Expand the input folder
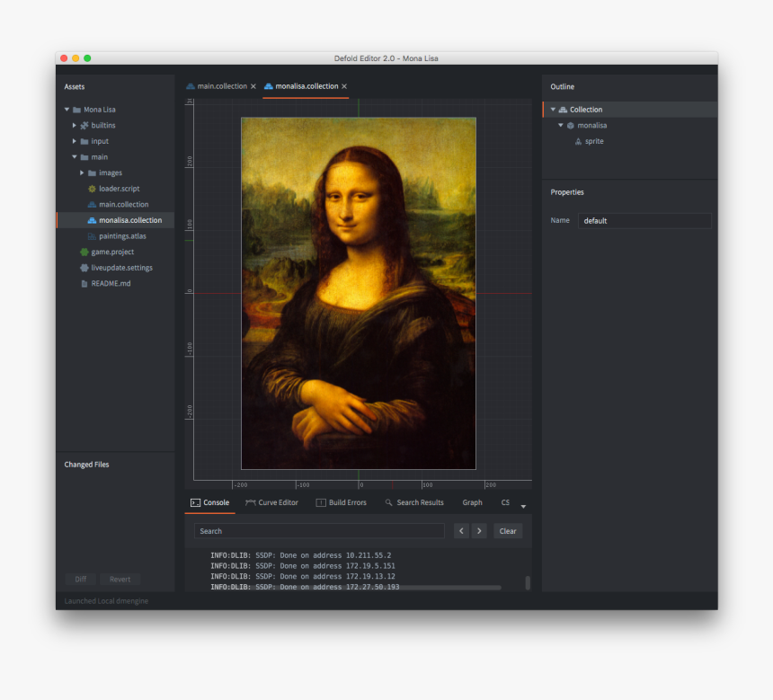Image resolution: width=773 pixels, height=700 pixels. click(x=75, y=141)
